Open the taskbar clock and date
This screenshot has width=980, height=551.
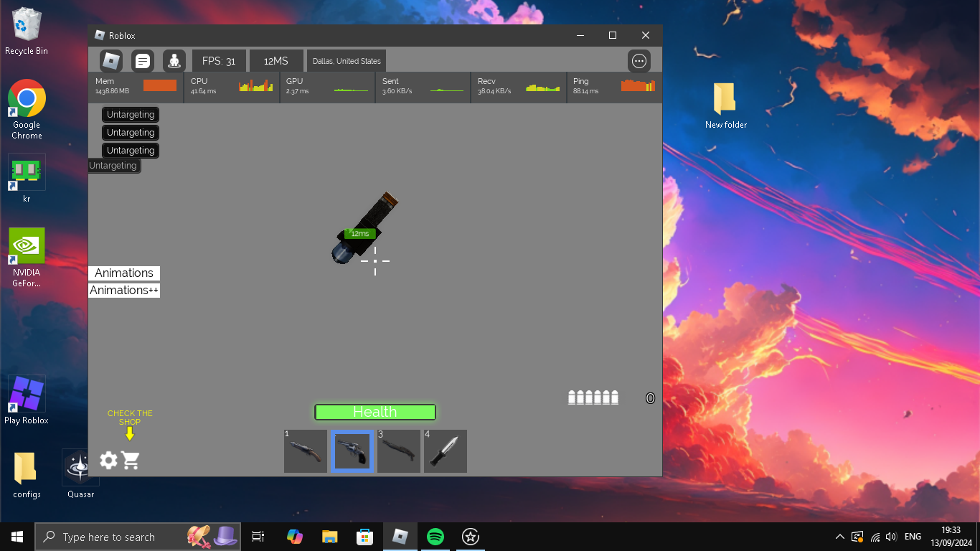[951, 537]
